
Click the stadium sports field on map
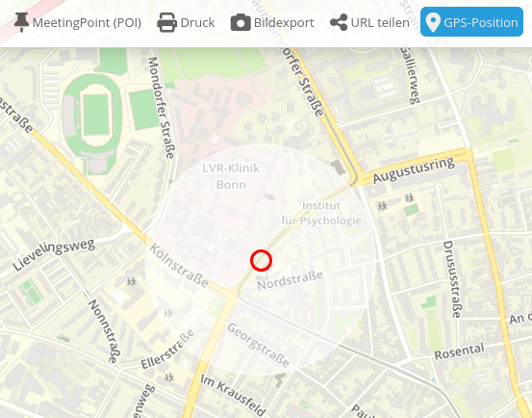pos(95,116)
